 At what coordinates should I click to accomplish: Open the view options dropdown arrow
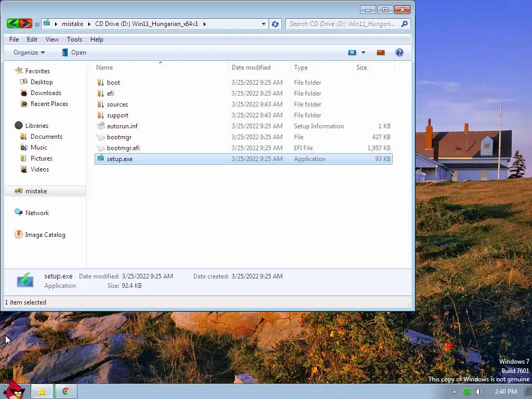[x=363, y=52]
